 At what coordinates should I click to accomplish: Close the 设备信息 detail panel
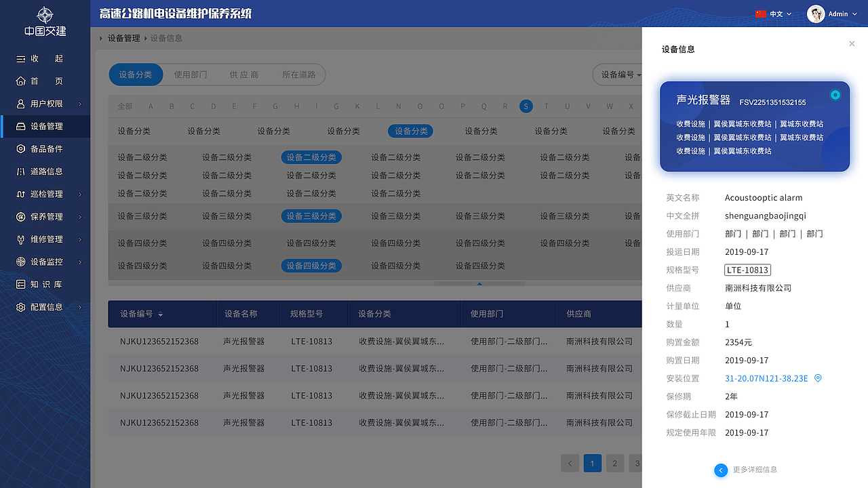click(x=852, y=43)
